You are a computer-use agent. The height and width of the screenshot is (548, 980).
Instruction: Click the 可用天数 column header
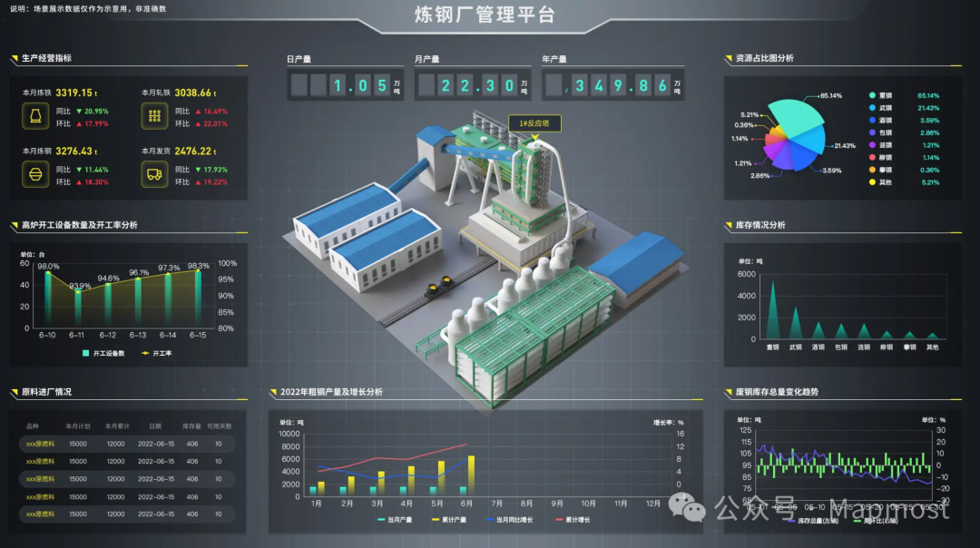[220, 426]
